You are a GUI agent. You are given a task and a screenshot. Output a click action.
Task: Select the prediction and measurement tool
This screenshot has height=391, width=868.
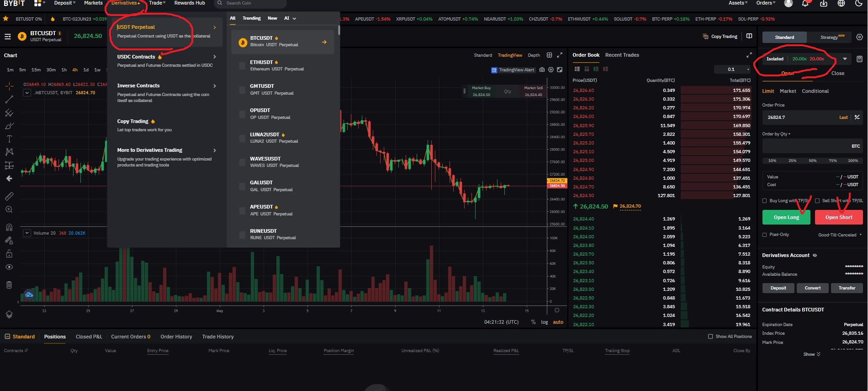[x=9, y=165]
